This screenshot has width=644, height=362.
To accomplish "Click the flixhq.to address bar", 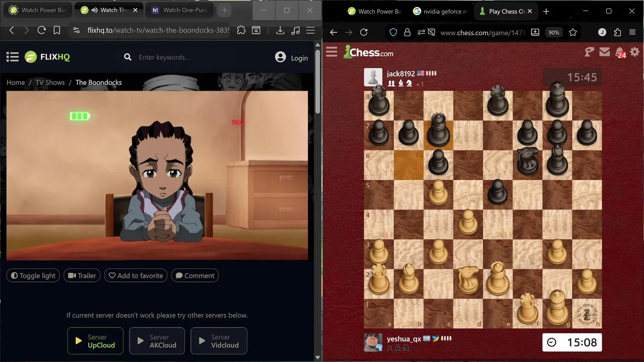I will (158, 31).
